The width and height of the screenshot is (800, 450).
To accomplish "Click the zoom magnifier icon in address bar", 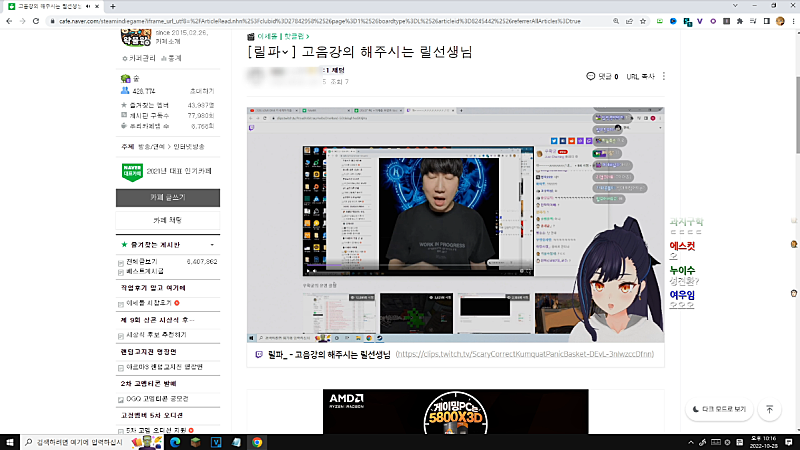I will click(616, 21).
